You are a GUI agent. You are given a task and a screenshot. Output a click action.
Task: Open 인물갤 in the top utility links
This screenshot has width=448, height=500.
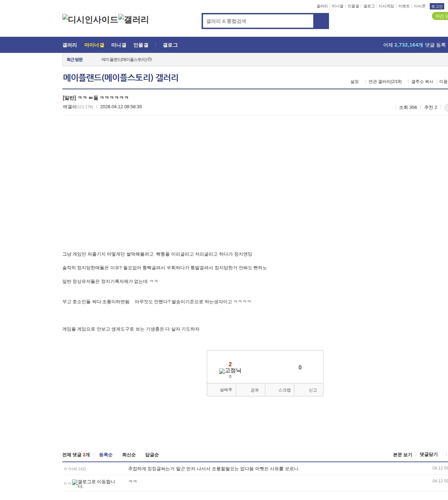[353, 6]
